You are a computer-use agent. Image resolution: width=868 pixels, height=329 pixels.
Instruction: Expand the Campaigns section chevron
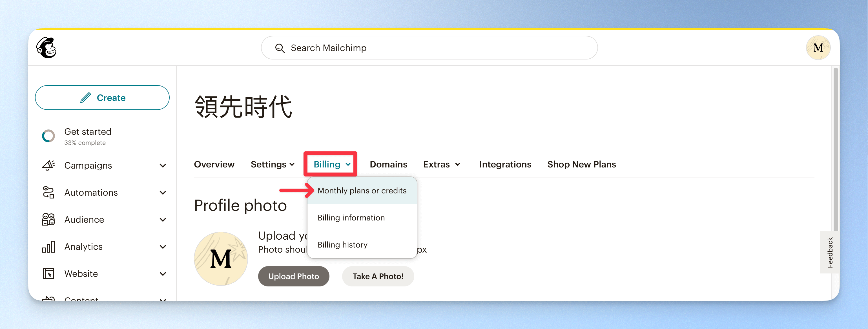pyautogui.click(x=163, y=165)
